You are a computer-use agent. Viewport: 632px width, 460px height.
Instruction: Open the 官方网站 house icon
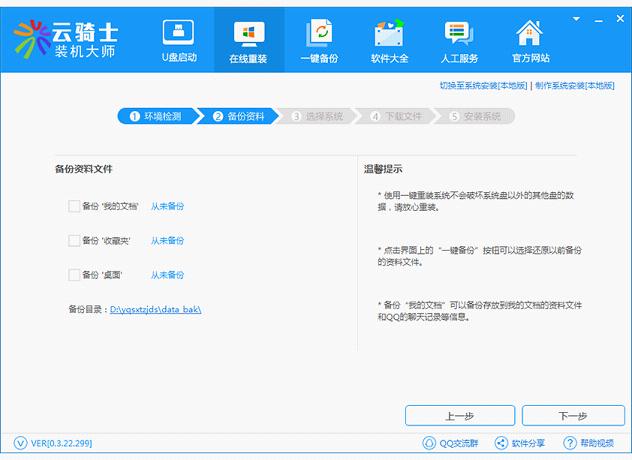(x=530, y=33)
